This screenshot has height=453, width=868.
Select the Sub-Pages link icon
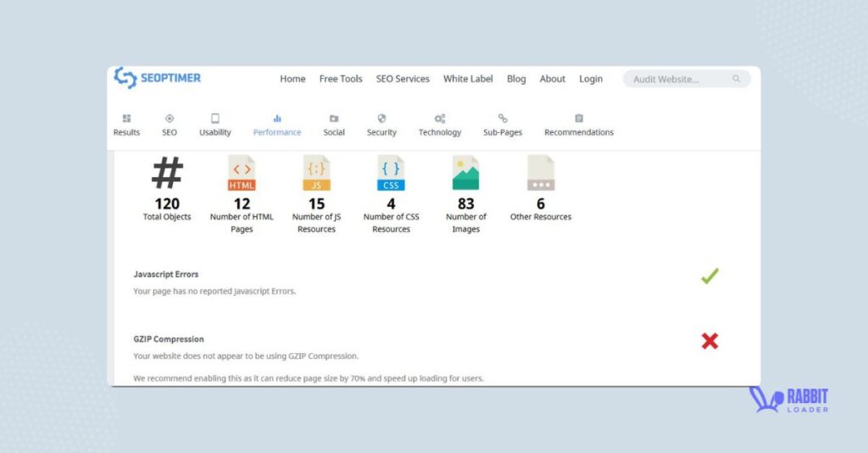coord(503,119)
